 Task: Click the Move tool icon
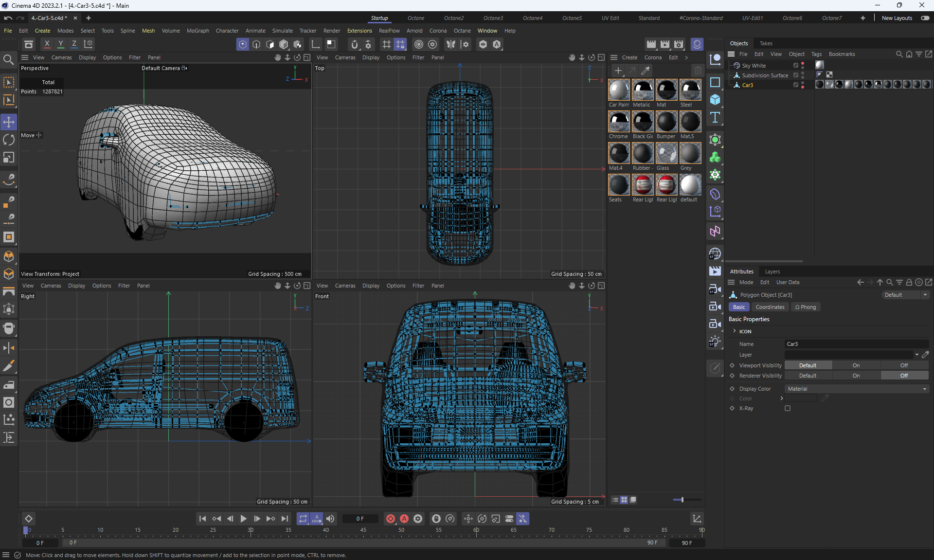point(9,122)
